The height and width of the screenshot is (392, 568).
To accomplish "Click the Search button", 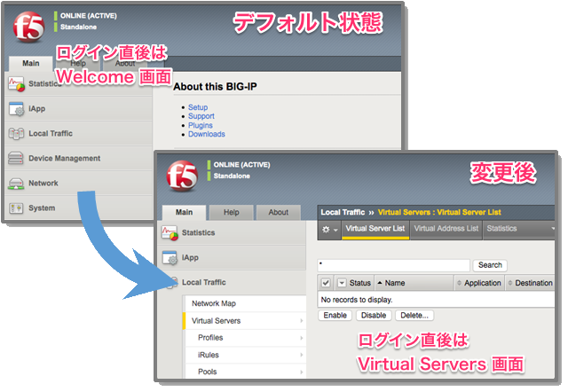I will point(490,265).
